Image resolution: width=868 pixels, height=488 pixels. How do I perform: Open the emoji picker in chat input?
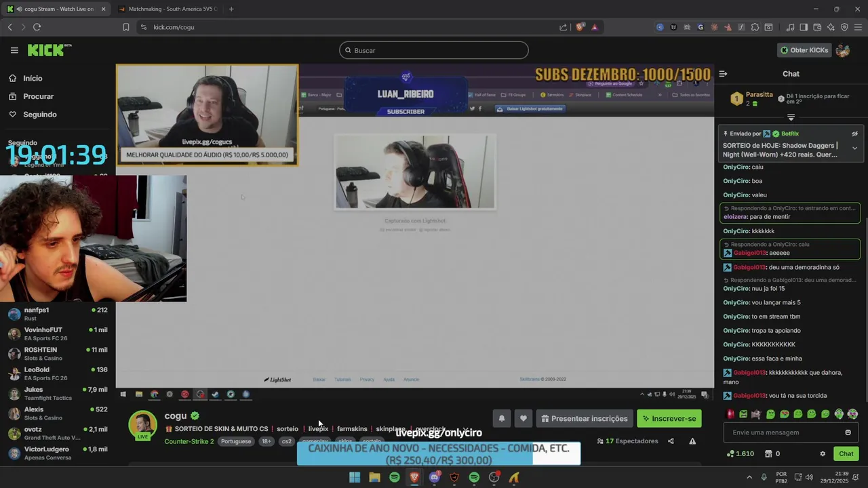848,432
